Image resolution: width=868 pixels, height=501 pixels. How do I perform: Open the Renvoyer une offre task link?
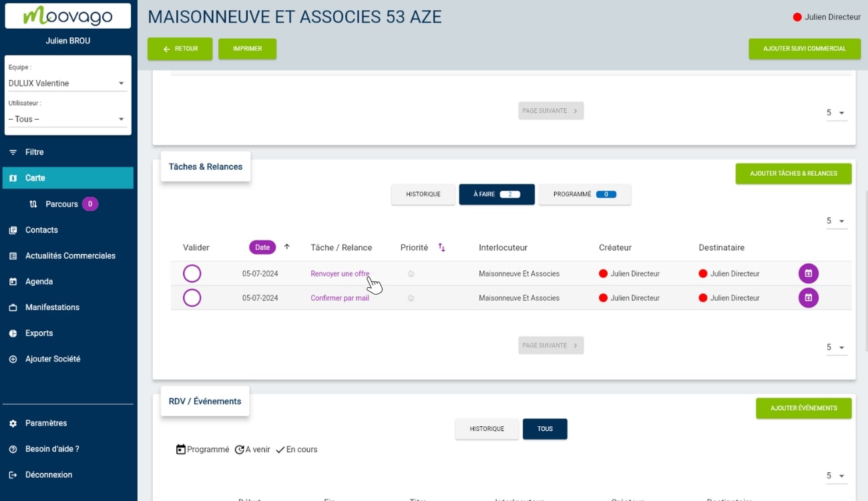(x=340, y=274)
